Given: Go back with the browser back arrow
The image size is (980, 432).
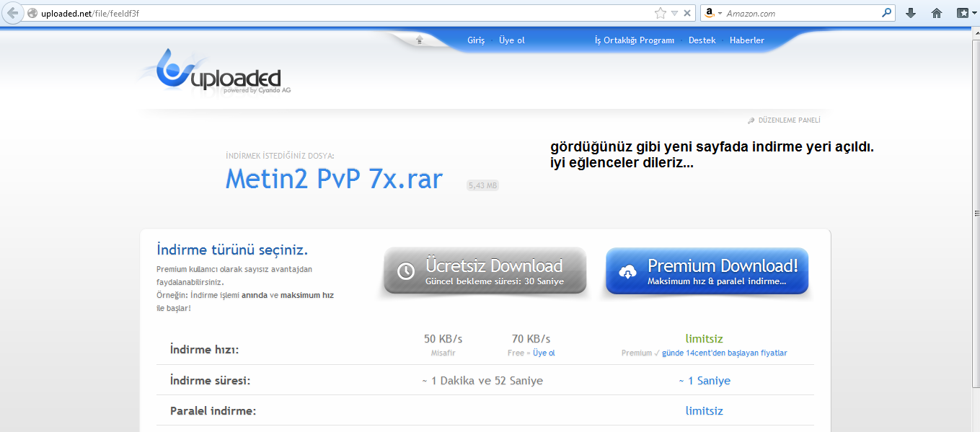Looking at the screenshot, I should tap(12, 13).
